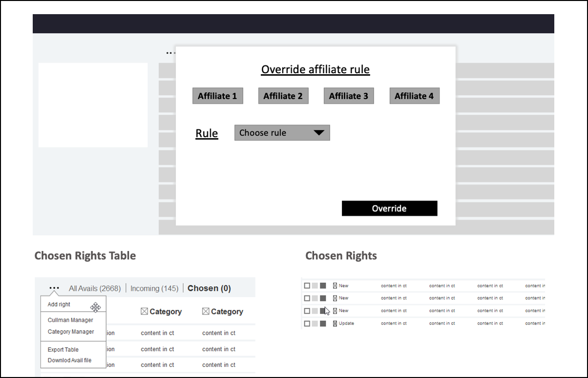
Task: Check the checkbox in the first New row
Action: pos(307,286)
